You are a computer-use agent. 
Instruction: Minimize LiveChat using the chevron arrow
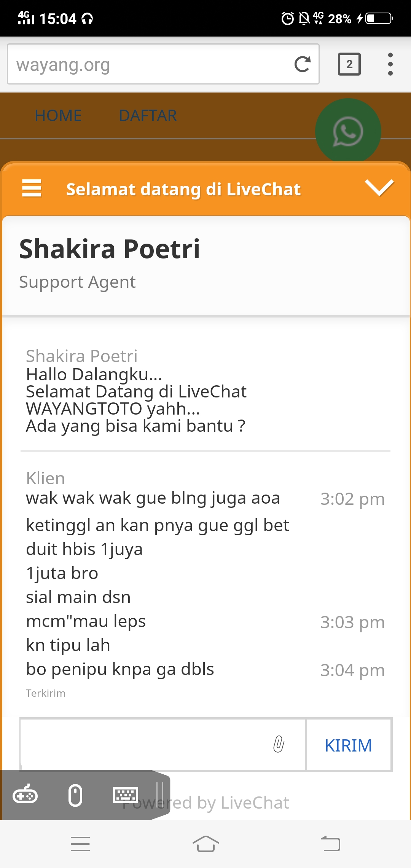pyautogui.click(x=379, y=188)
